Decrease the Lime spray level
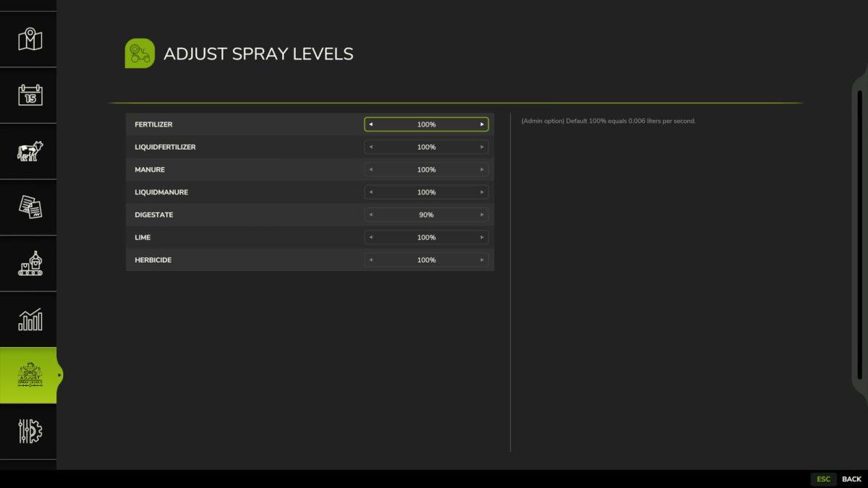The height and width of the screenshot is (488, 868). 371,237
